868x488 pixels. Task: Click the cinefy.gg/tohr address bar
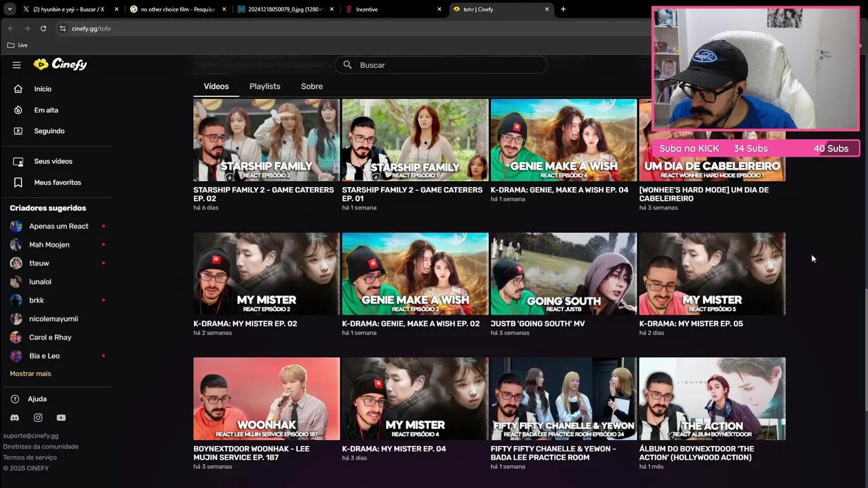pyautogui.click(x=353, y=28)
